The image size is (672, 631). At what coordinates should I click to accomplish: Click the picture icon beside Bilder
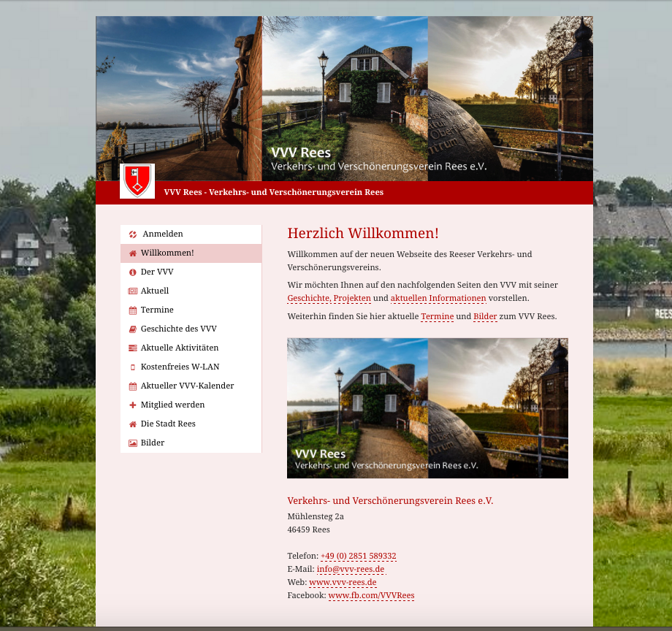coord(133,443)
